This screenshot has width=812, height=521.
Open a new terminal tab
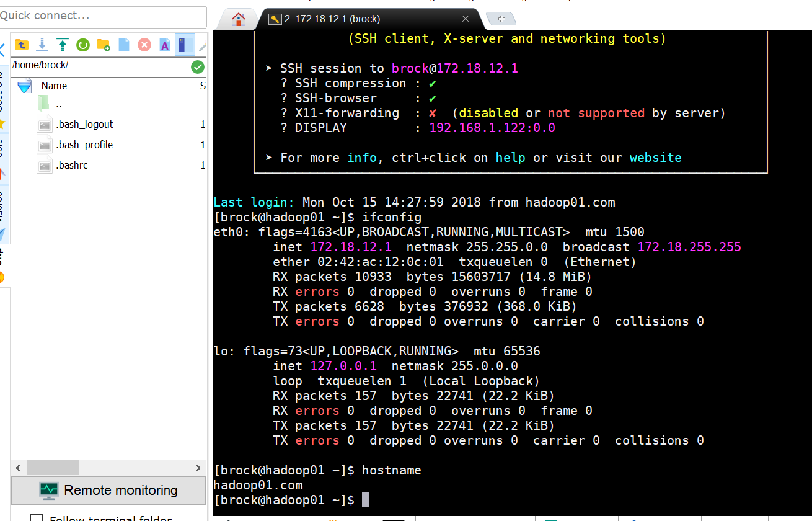pos(501,19)
